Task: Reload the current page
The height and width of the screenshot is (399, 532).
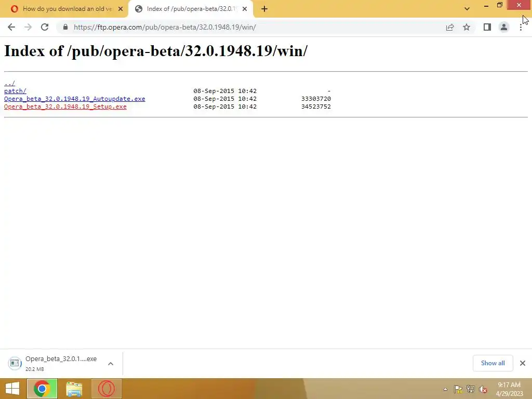Action: click(x=45, y=27)
